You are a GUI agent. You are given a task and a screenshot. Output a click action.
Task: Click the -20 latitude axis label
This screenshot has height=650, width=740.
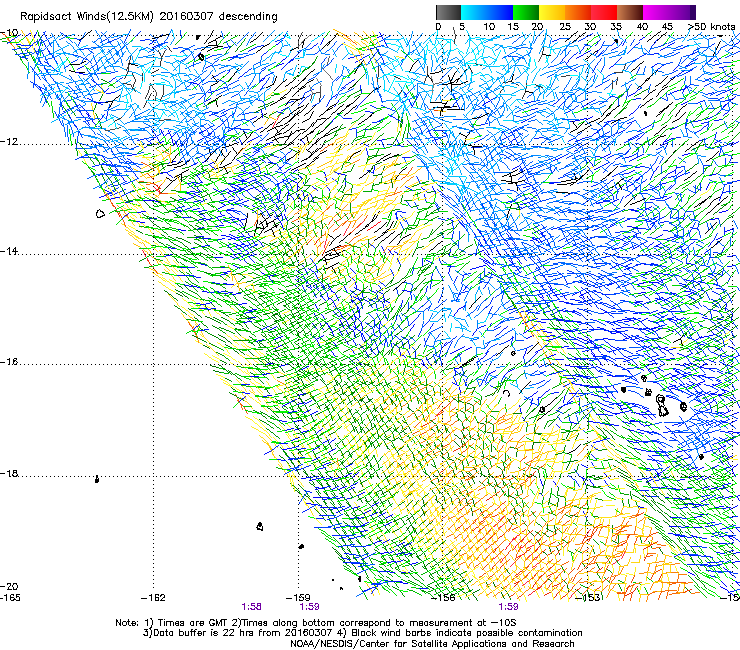(9, 586)
